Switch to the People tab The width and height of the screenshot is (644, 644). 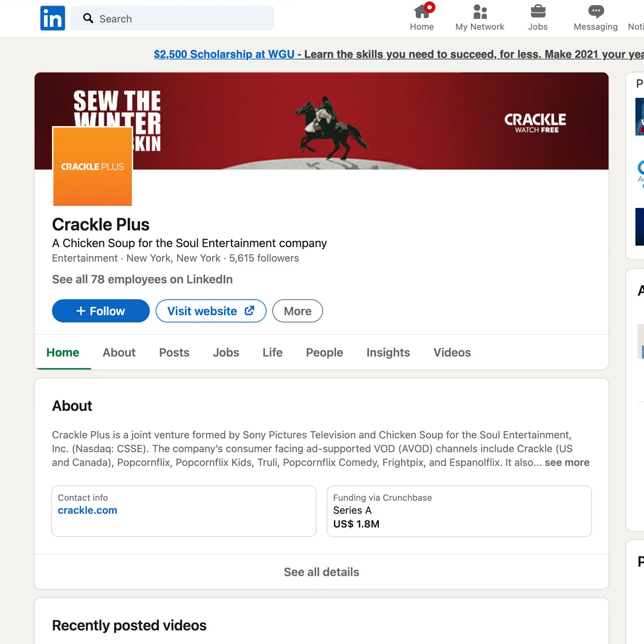click(x=324, y=352)
